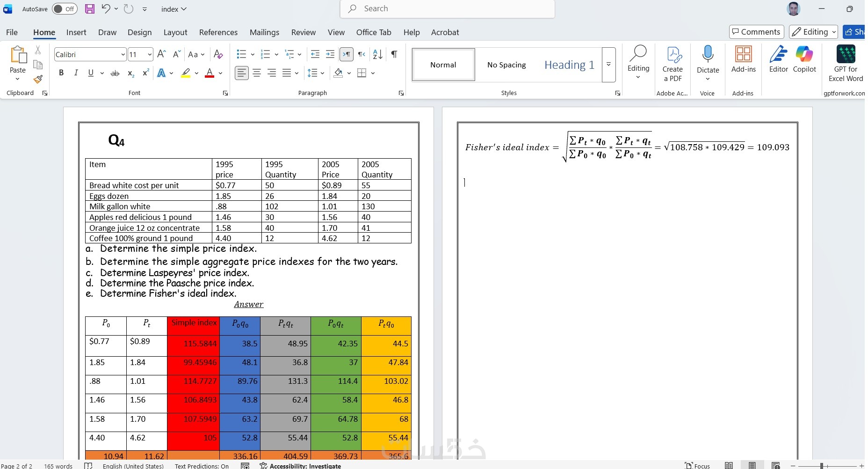Toggle italic formatting
Viewport: 868px width, 469px height.
(76, 73)
